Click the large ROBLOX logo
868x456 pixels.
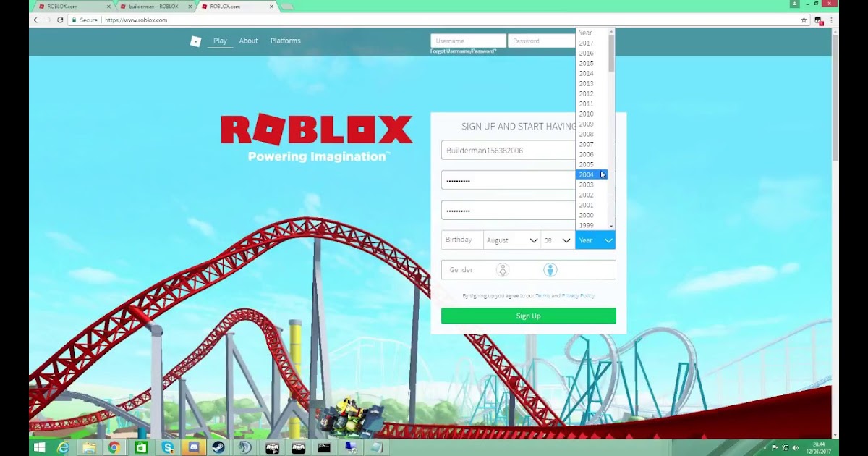(x=317, y=130)
